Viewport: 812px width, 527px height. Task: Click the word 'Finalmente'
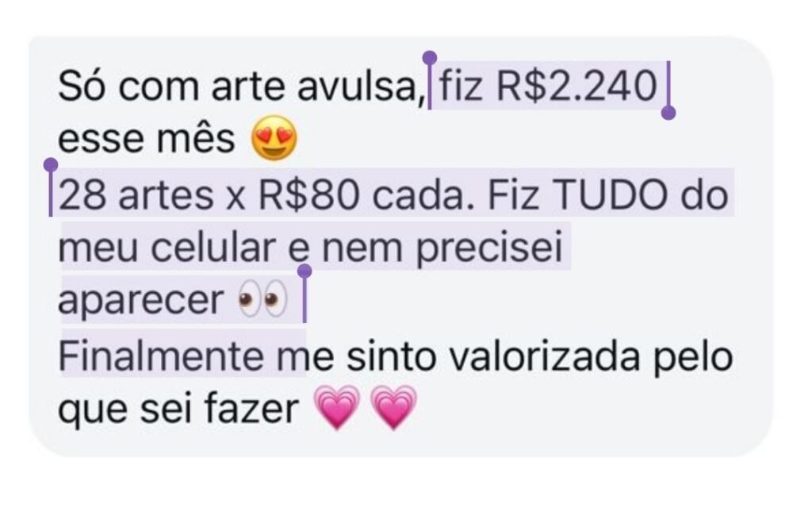coord(160,356)
